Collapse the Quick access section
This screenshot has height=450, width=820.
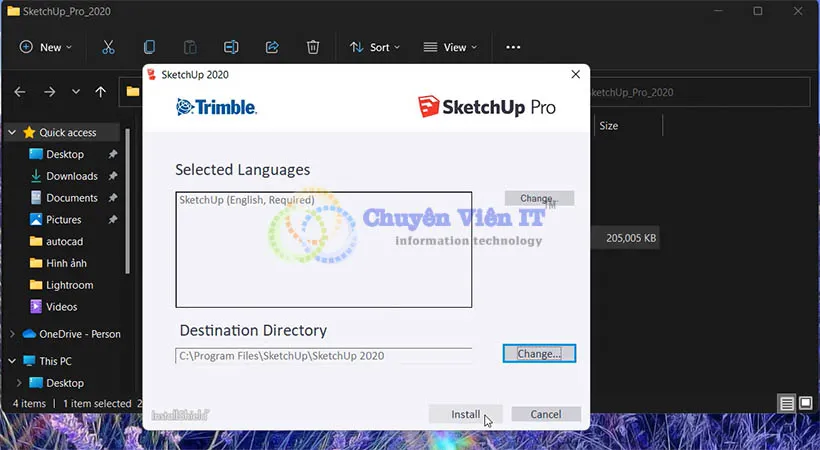[x=12, y=132]
